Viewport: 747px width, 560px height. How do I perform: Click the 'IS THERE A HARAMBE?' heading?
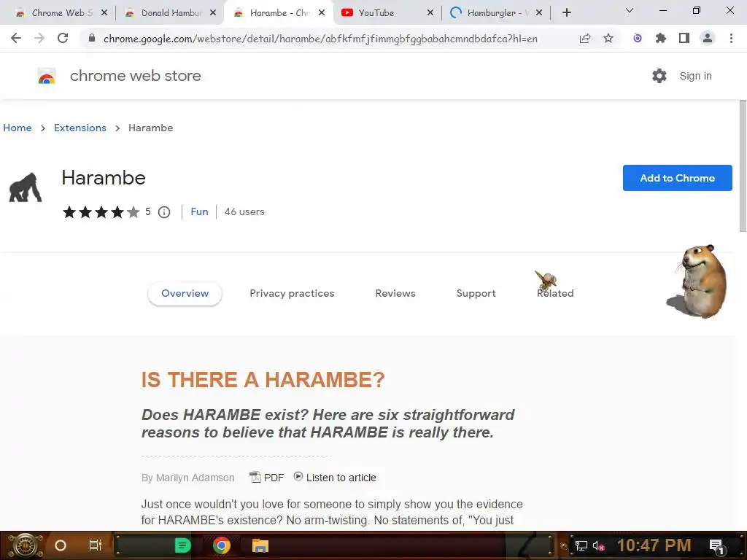[x=263, y=380]
